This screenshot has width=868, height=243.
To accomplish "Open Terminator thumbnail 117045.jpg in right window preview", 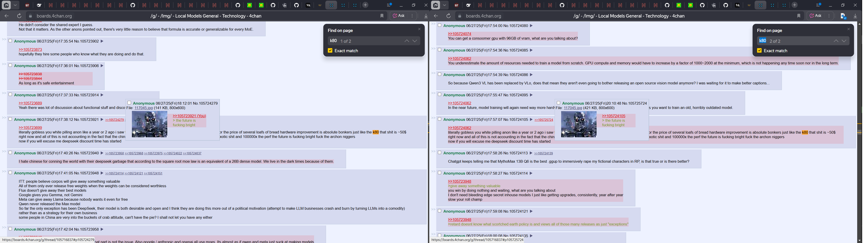I will (x=579, y=124).
